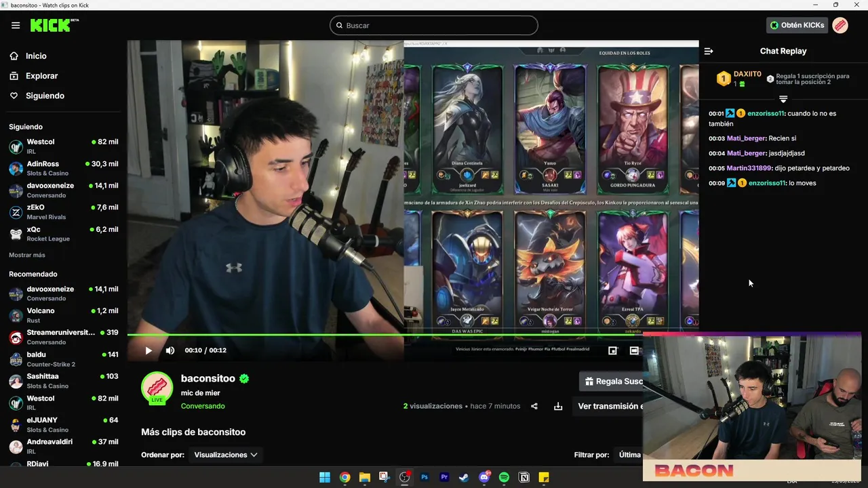The width and height of the screenshot is (868, 488).
Task: Open Adobe Premiere Pro from the taskbar
Action: 444,477
